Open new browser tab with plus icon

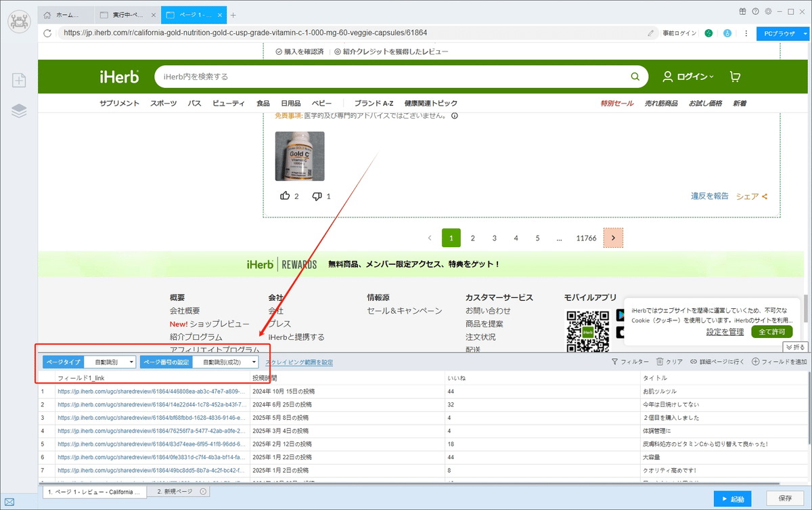coord(233,15)
